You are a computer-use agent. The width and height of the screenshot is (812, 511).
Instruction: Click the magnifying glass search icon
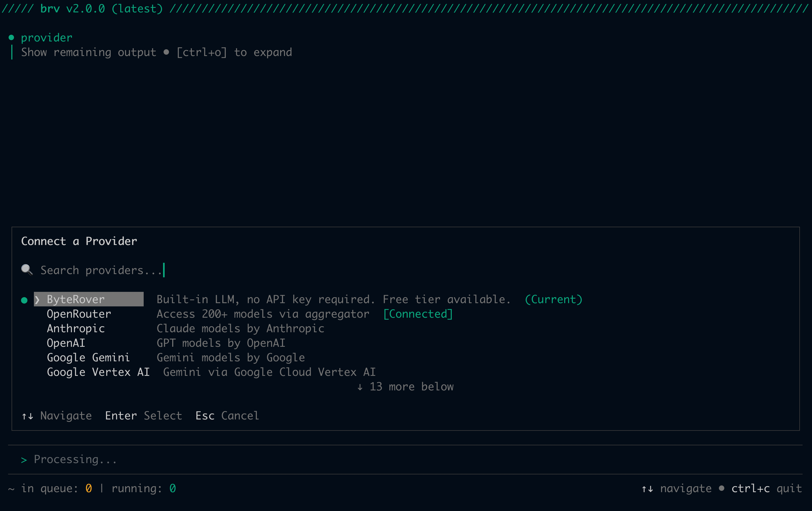27,270
